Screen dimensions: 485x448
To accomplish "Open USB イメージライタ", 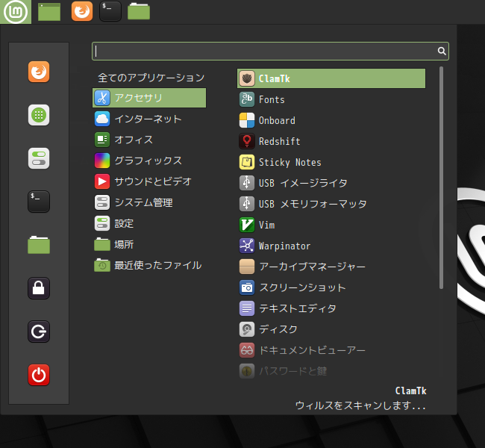I will (x=331, y=183).
